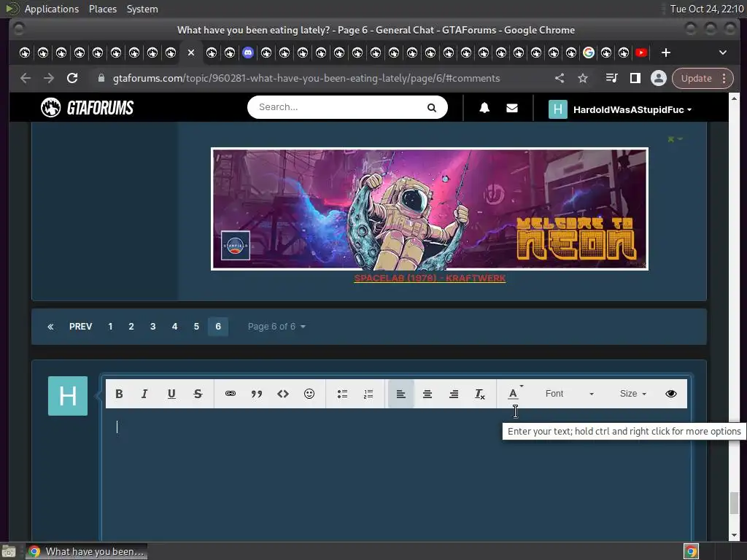Close the active tab
This screenshot has width=747, height=560.
191,52
